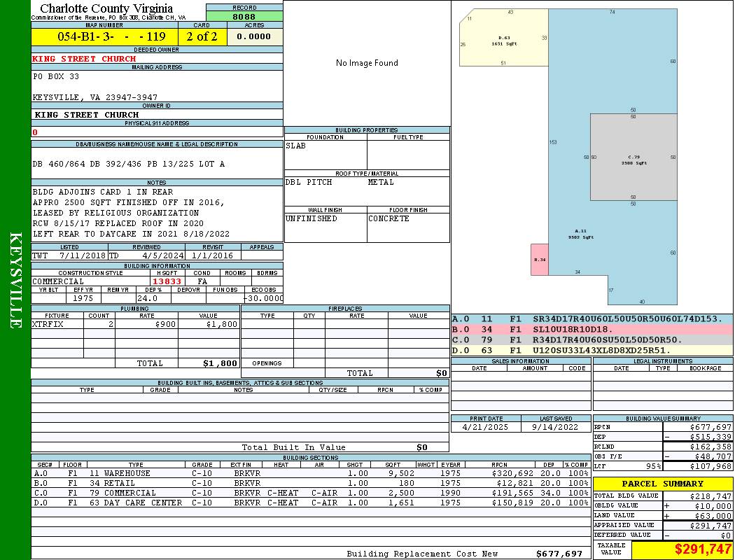Click the D.0 Day Care Center section row
This screenshot has width=735, height=560.
[x=311, y=503]
